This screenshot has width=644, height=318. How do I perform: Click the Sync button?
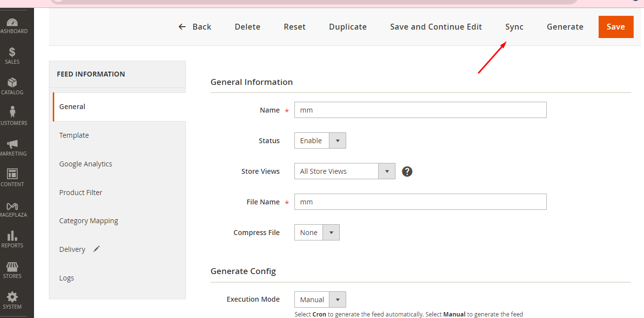coord(514,27)
